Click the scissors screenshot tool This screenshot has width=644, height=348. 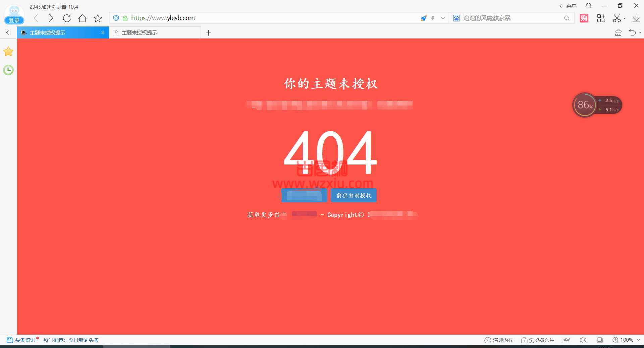coord(617,18)
